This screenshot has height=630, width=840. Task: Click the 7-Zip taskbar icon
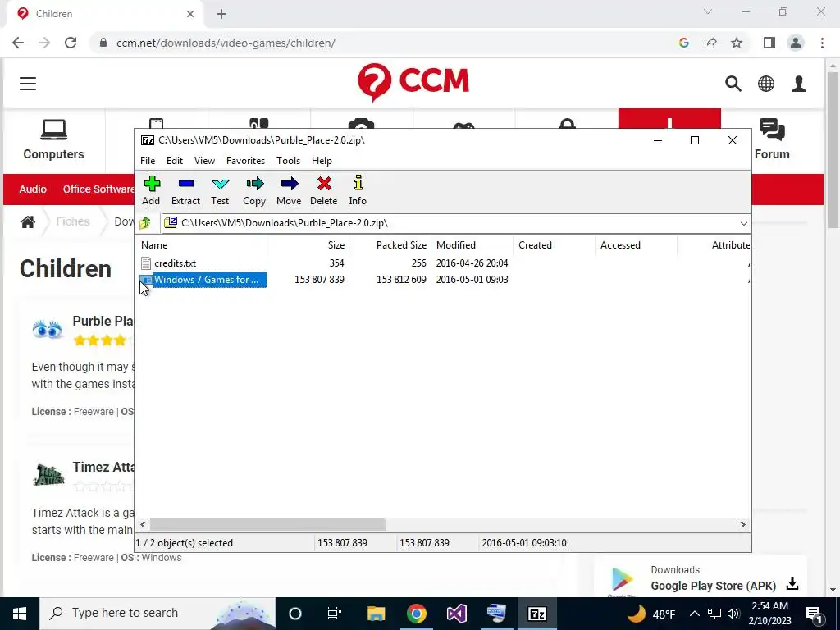pyautogui.click(x=536, y=614)
